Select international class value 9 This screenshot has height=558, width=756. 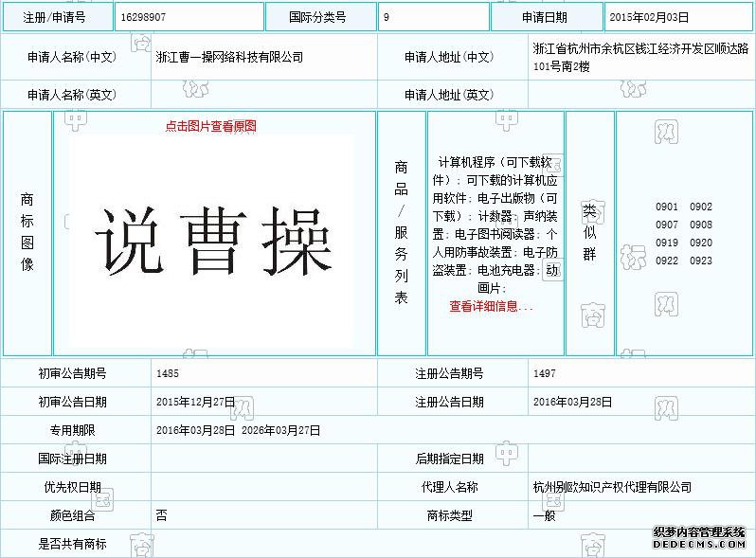click(387, 17)
